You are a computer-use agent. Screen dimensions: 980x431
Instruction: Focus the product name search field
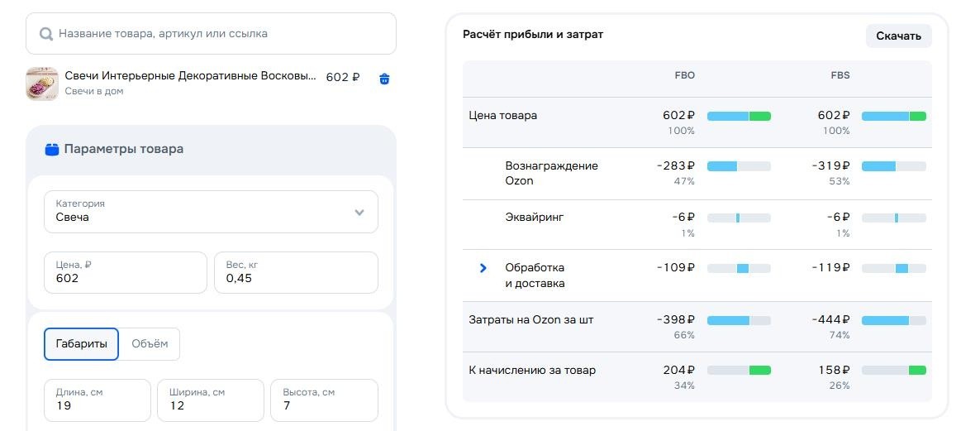click(211, 34)
